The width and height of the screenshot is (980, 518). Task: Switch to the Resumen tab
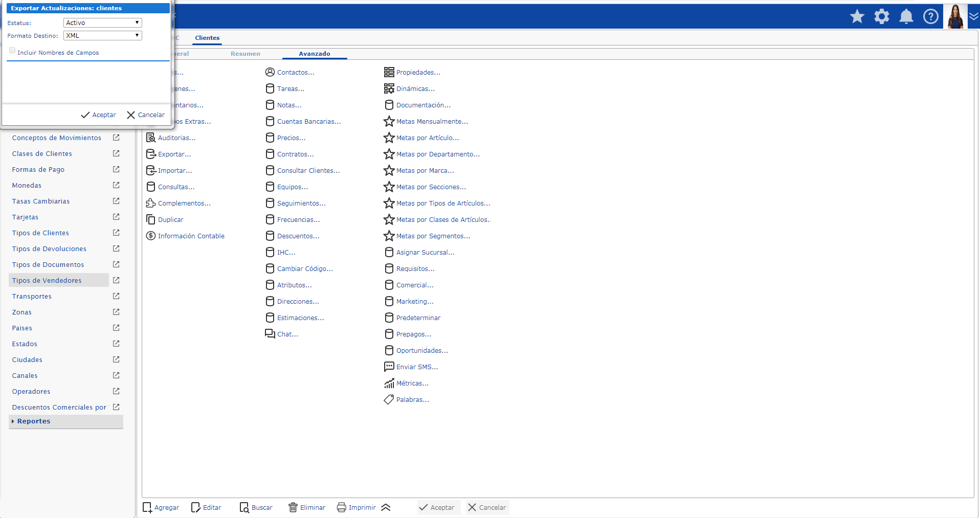(x=246, y=54)
